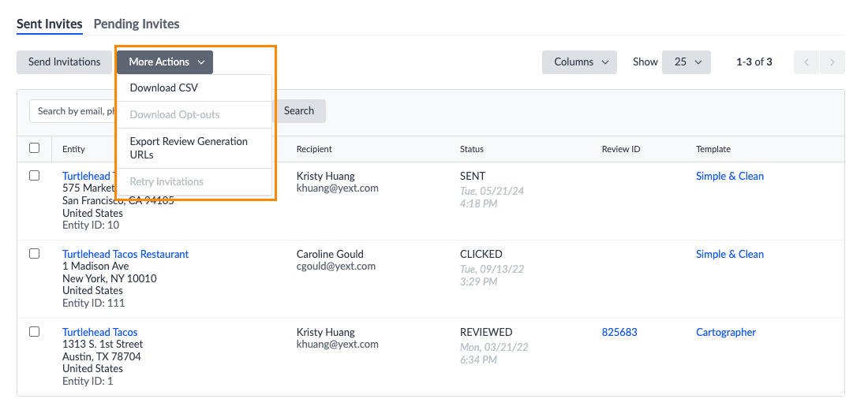
Task: Go to previous page arrow
Action: click(x=806, y=62)
